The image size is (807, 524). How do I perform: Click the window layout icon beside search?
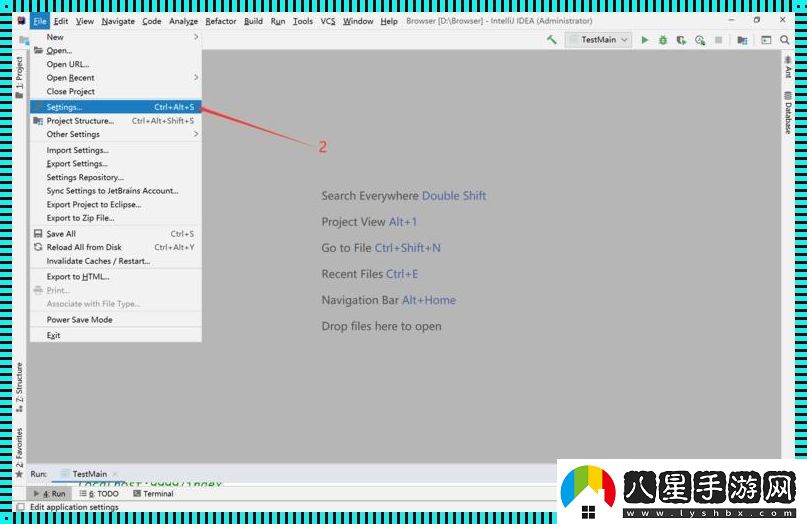tap(766, 40)
